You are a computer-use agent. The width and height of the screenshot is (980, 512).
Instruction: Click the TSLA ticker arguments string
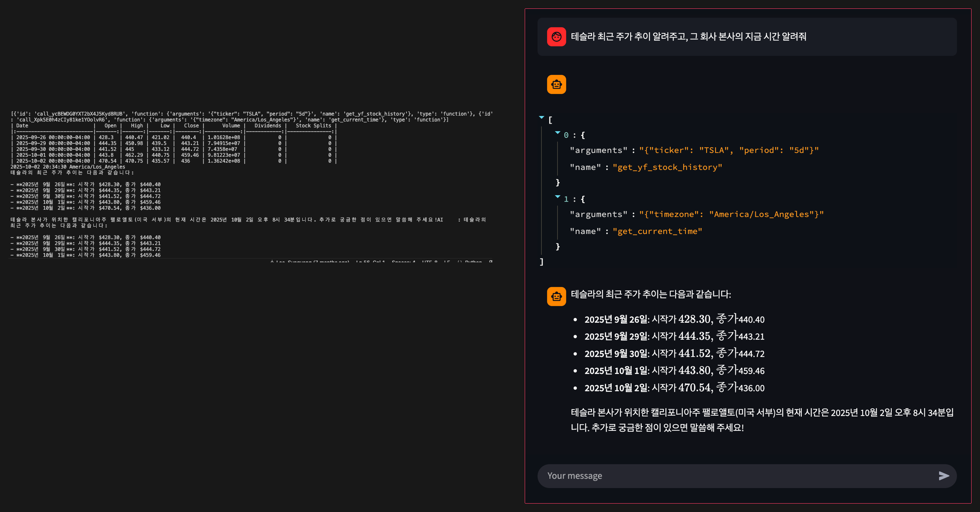[x=729, y=150]
